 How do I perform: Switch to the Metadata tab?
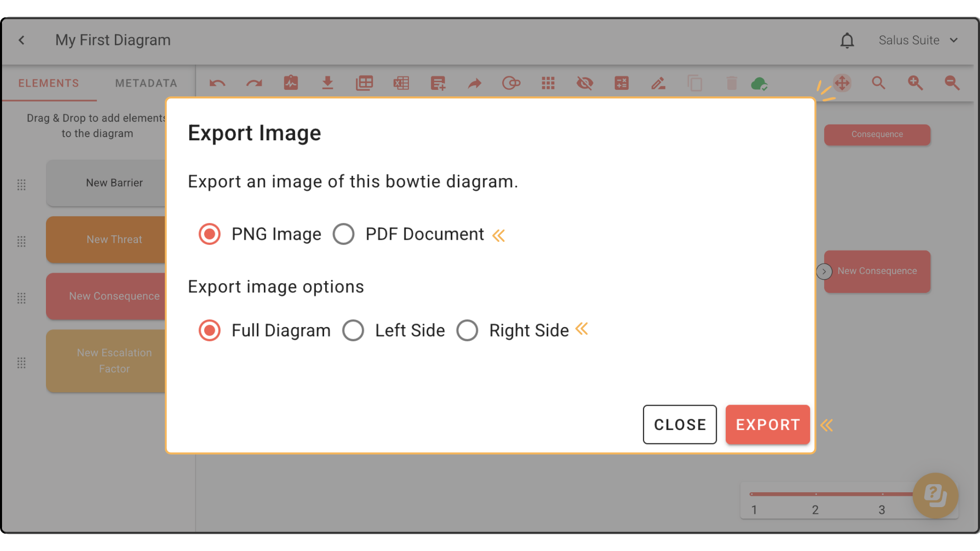coord(146,83)
